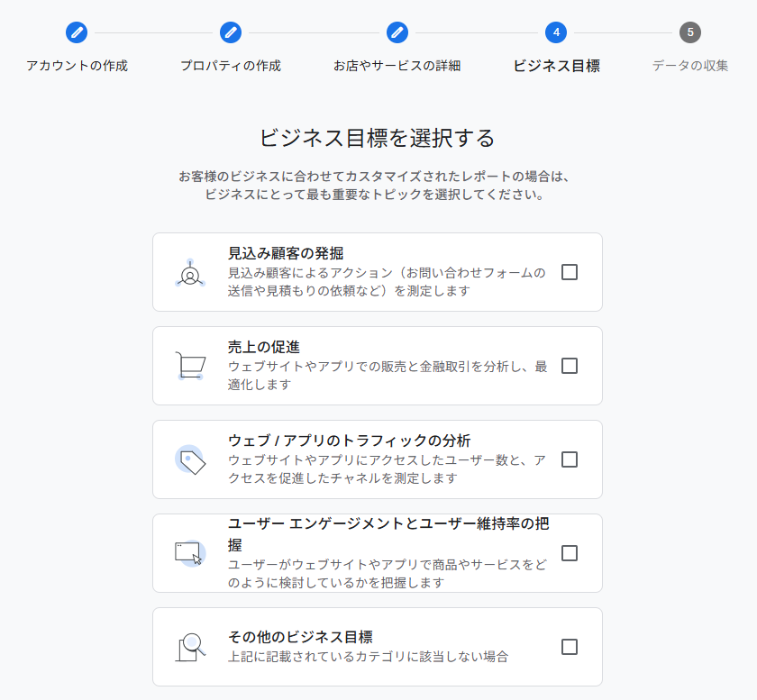This screenshot has width=757, height=700.
Task: Click the ビジネス目標を選択する heading
Action: point(377,138)
